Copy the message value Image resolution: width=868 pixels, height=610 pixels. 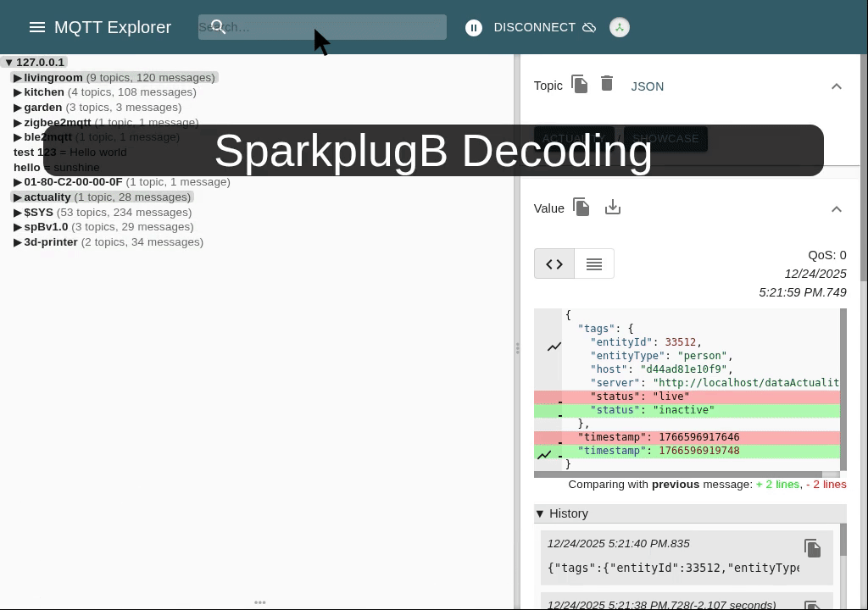coord(581,207)
